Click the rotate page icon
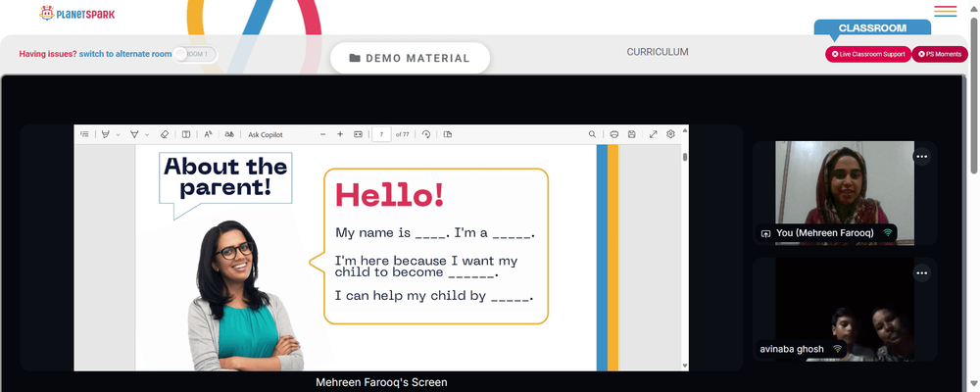 [426, 134]
